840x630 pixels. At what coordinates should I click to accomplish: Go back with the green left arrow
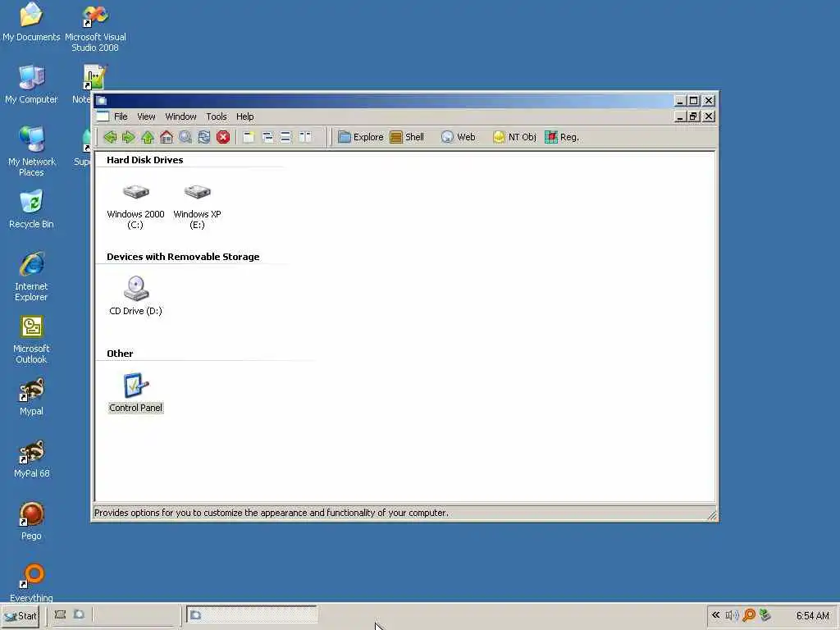[x=110, y=137]
